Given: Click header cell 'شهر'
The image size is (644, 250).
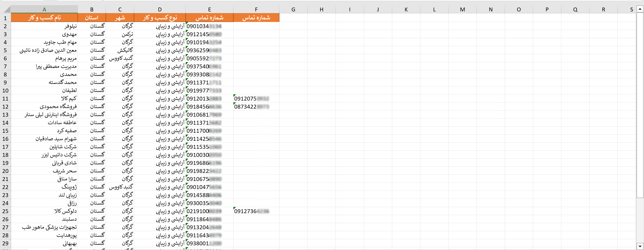Looking at the screenshot, I should tap(120, 18).
